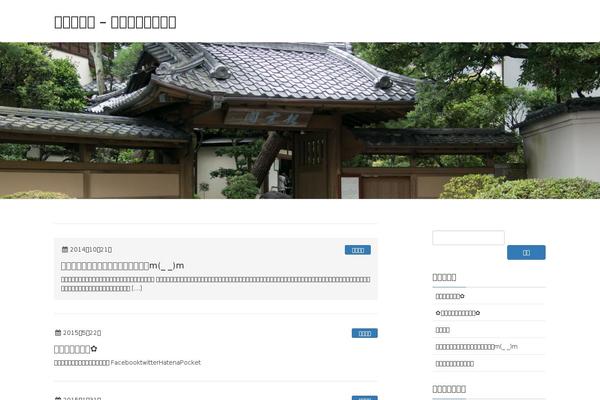
Task: Click the blue search button in the sidebar
Action: coord(526,252)
